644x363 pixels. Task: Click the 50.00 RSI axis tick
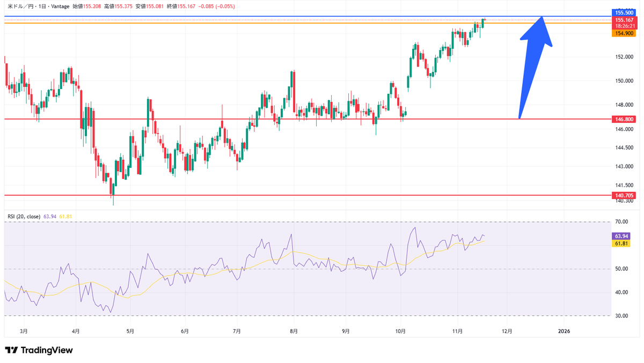tap(622, 269)
